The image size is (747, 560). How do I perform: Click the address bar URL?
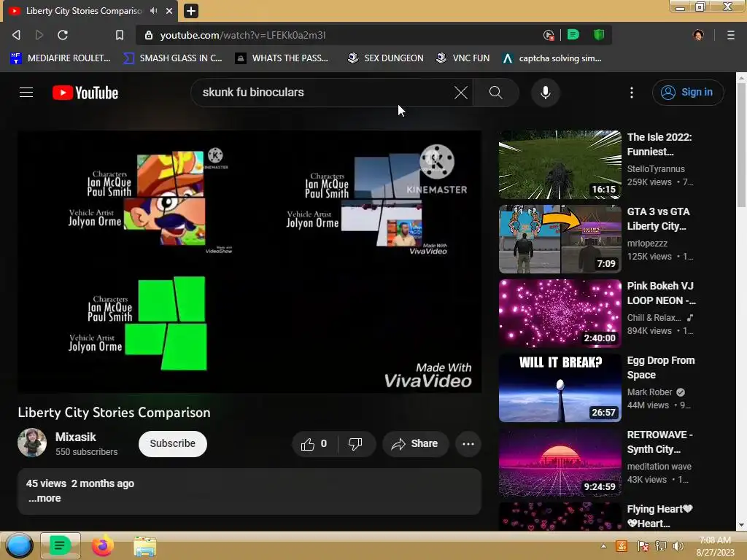point(242,35)
